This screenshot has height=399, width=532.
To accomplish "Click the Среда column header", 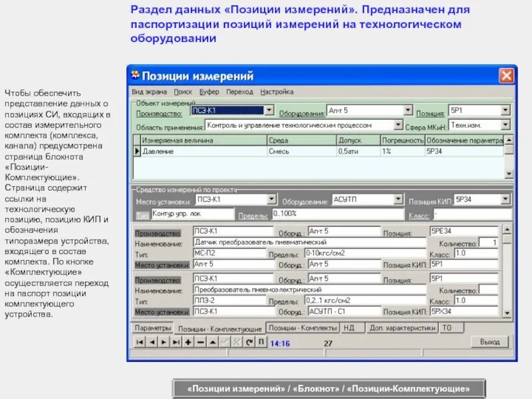I will (x=302, y=140).
